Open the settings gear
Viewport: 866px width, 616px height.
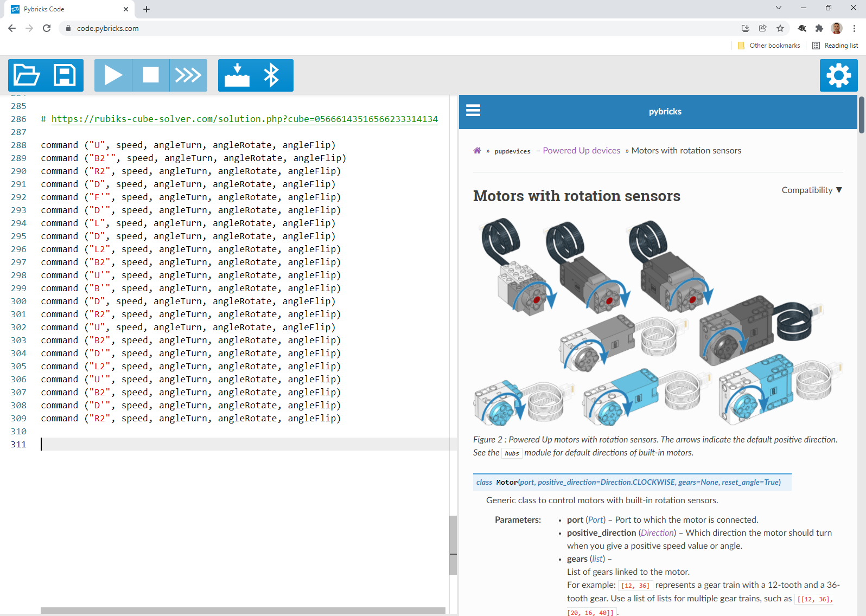pos(838,75)
